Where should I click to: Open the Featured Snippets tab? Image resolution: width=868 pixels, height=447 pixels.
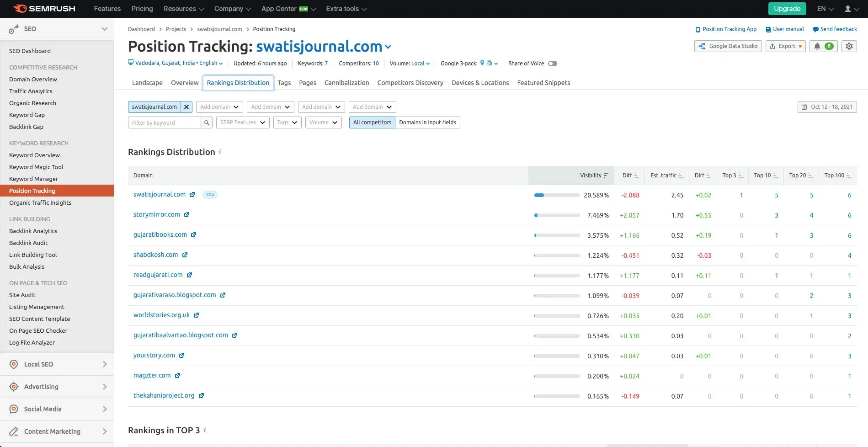coord(544,83)
